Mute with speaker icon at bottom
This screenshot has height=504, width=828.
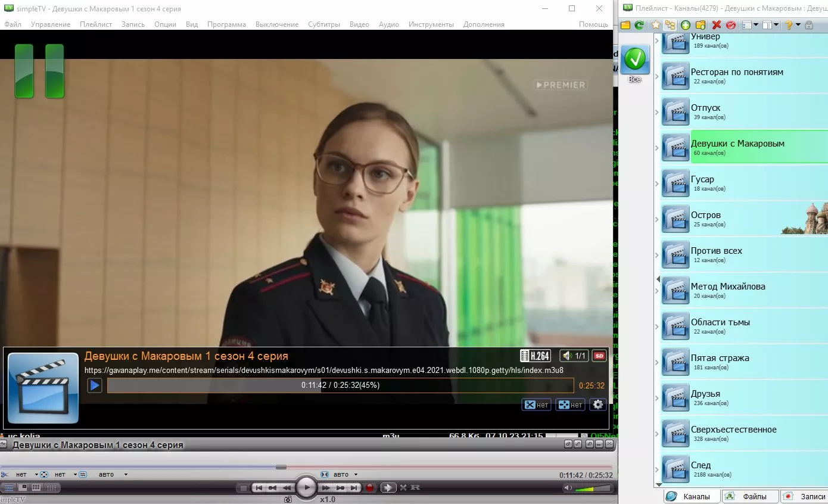click(568, 489)
